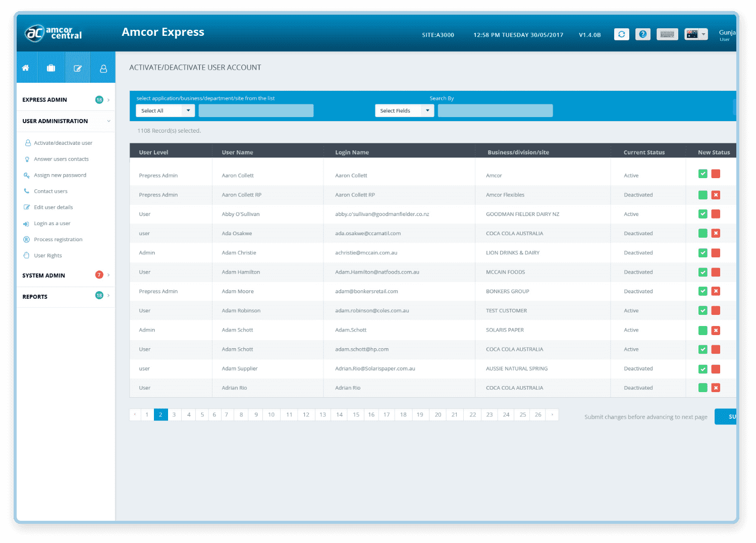Go to next page arrow
Viewport: 756px width, 543px height.
tap(552, 414)
